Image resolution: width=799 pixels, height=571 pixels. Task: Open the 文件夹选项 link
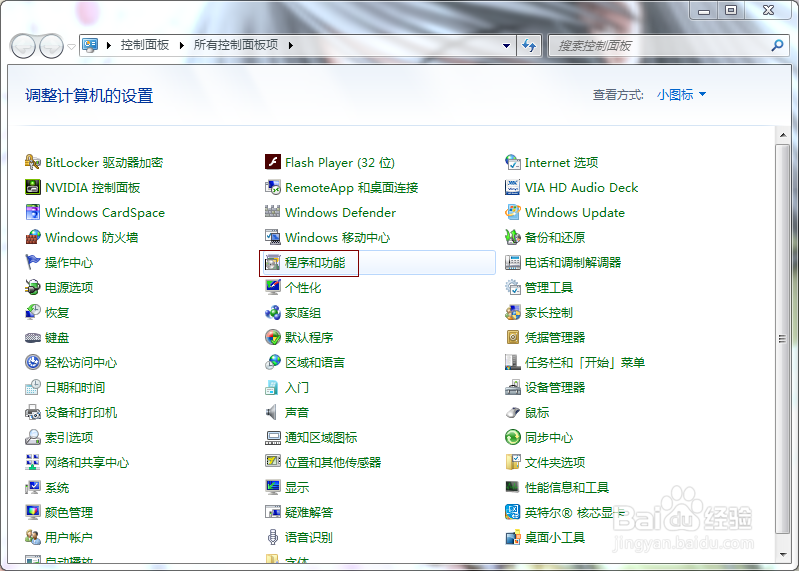[555, 462]
